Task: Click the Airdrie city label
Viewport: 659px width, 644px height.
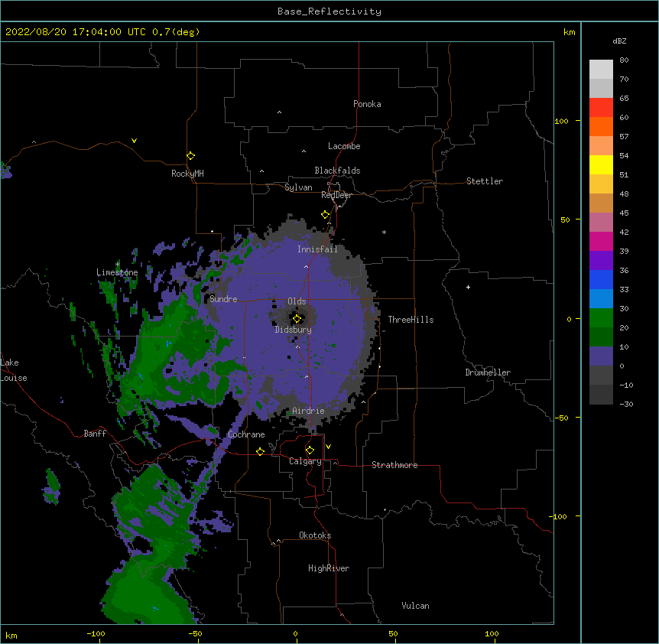Action: 309,411
